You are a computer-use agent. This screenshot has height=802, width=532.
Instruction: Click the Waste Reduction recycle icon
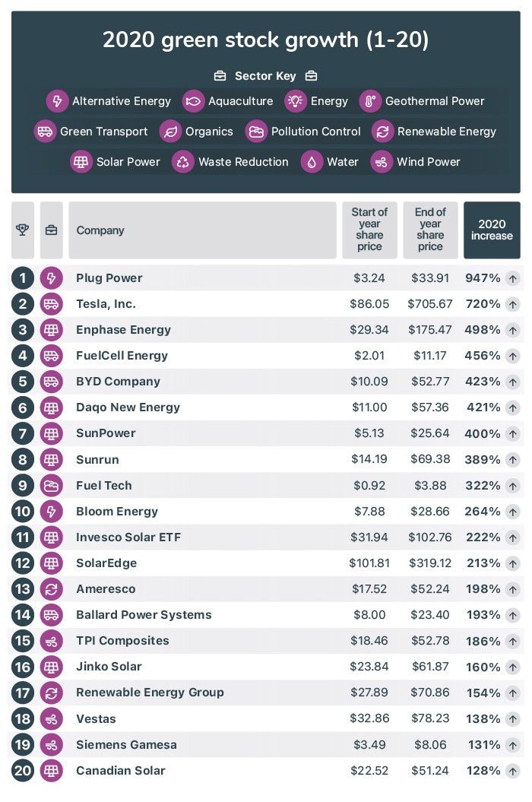point(183,162)
